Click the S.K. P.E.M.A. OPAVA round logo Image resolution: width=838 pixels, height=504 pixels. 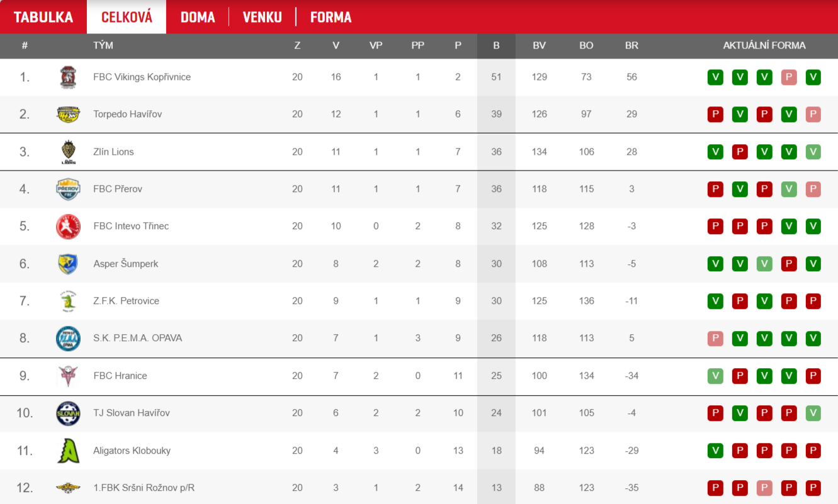68,339
